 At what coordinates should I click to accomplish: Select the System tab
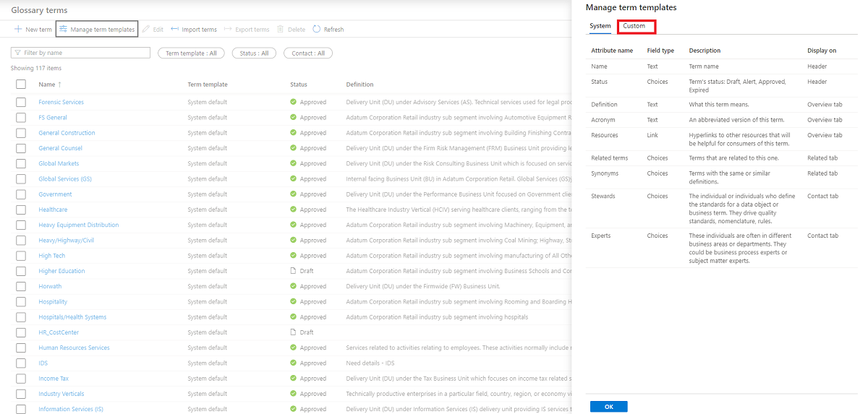tap(600, 26)
